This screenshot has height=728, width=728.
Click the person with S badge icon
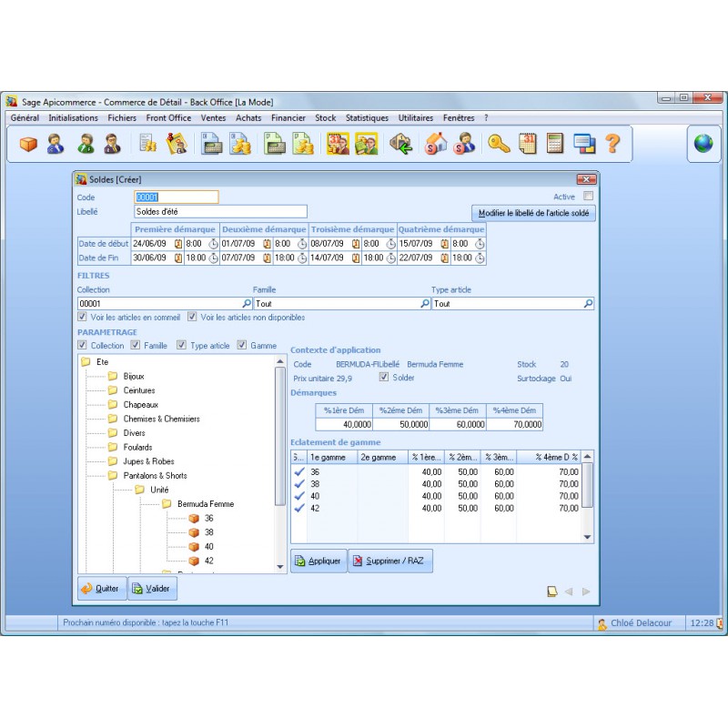pyautogui.click(x=465, y=144)
